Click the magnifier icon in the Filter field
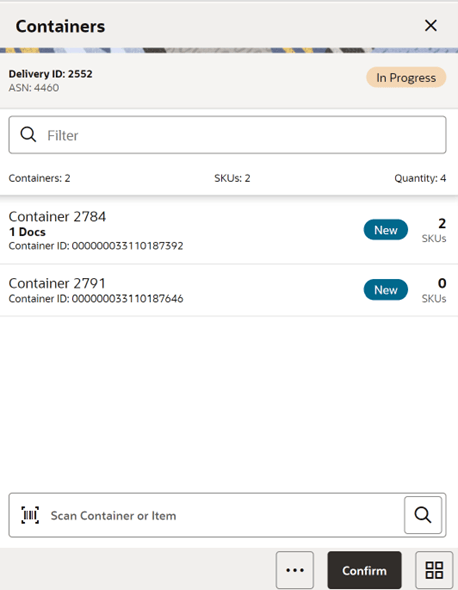The height and width of the screenshot is (590, 458). coord(28,135)
